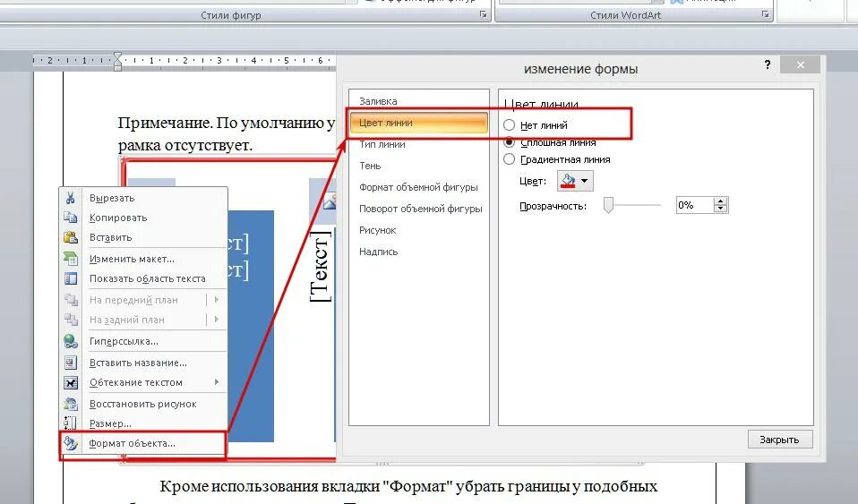Decrease transparency with the spinner down arrow
Screen dimensions: 858x504
click(x=721, y=209)
